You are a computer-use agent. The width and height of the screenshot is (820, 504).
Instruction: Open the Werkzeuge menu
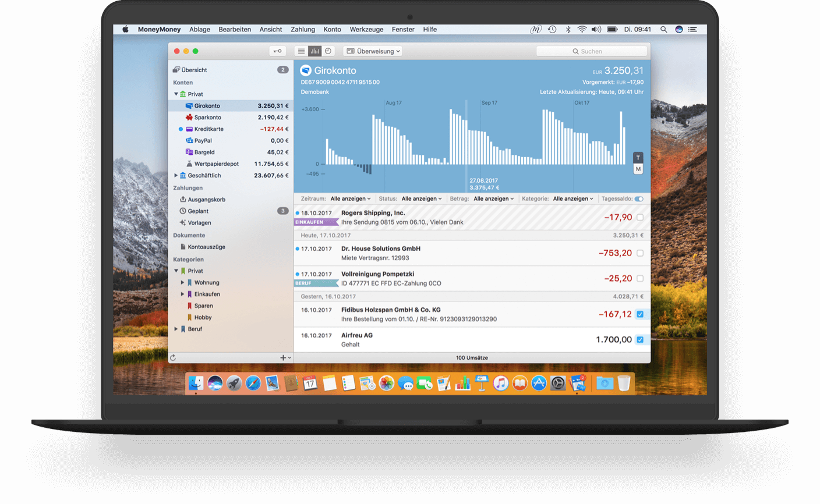[x=366, y=29]
